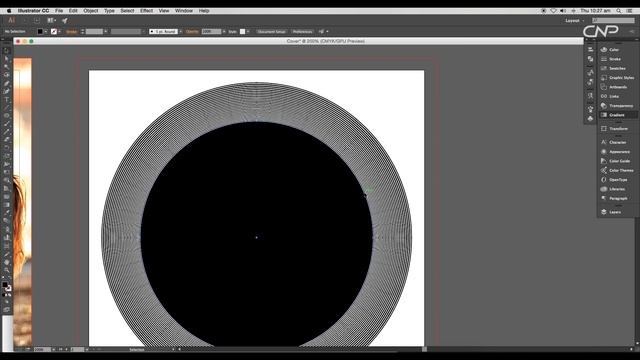The image size is (640, 360).
Task: Select the Hand tool
Action: tap(6, 262)
